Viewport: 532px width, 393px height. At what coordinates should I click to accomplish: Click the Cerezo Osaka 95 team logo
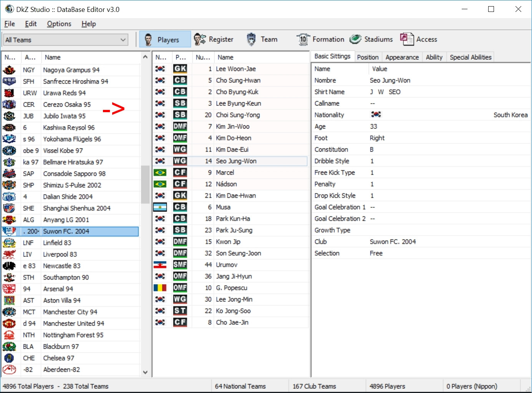pos(9,104)
